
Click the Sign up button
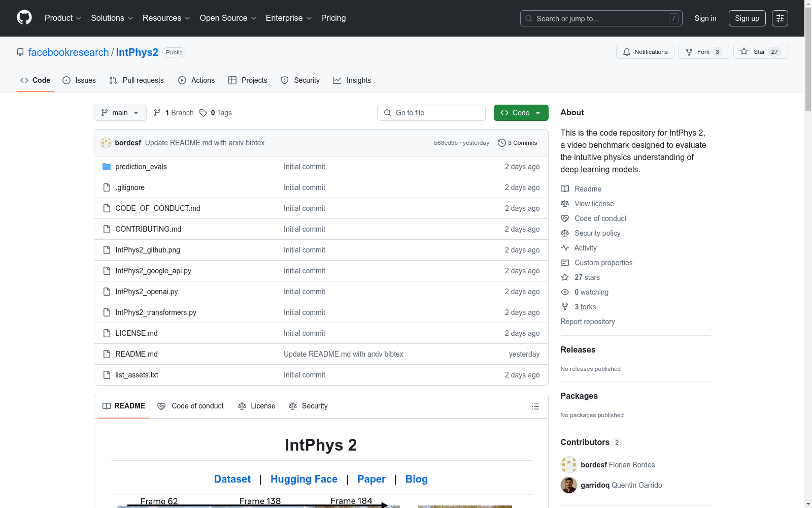pyautogui.click(x=747, y=18)
